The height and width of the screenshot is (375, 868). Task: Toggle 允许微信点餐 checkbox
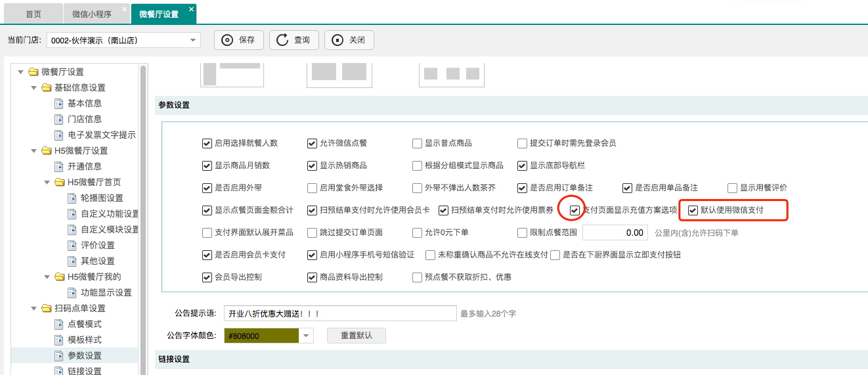(312, 143)
